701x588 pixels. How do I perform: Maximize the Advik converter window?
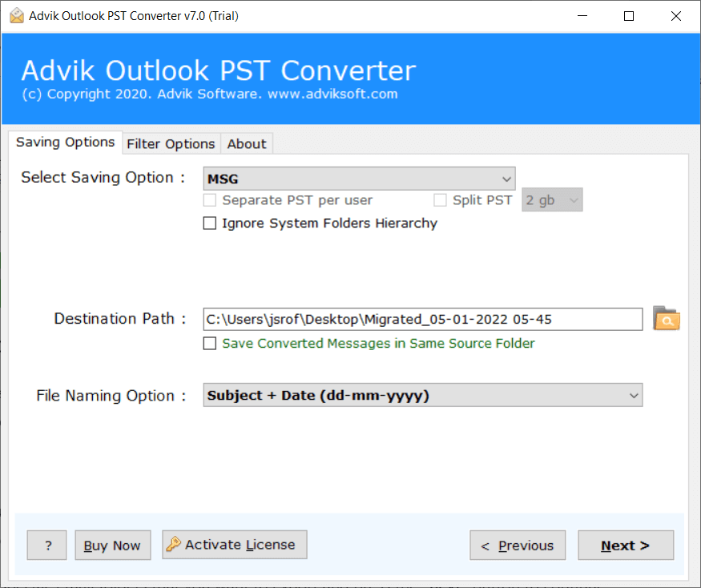[x=629, y=16]
